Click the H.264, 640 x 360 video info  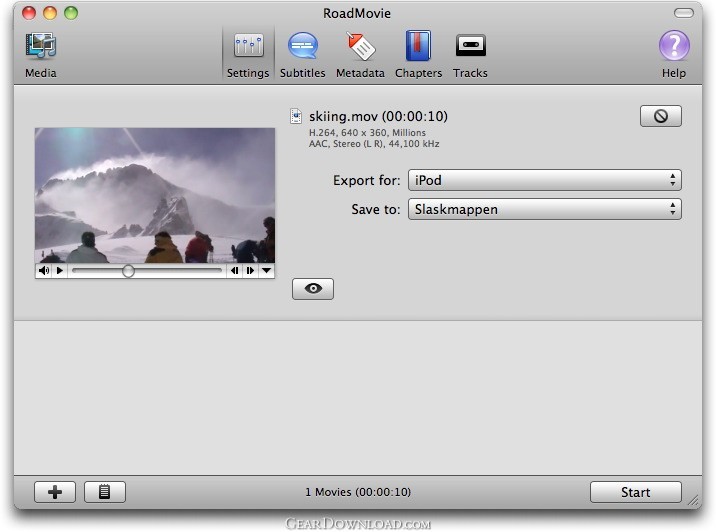367,132
